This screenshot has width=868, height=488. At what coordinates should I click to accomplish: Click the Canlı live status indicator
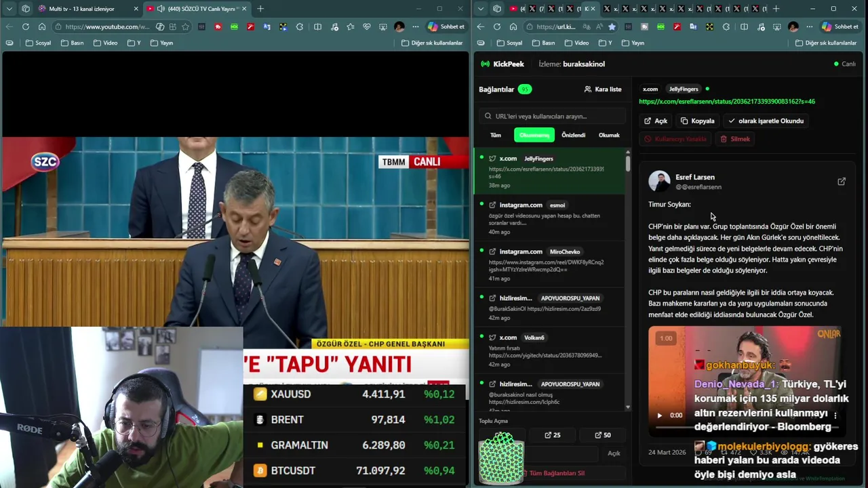[844, 64]
